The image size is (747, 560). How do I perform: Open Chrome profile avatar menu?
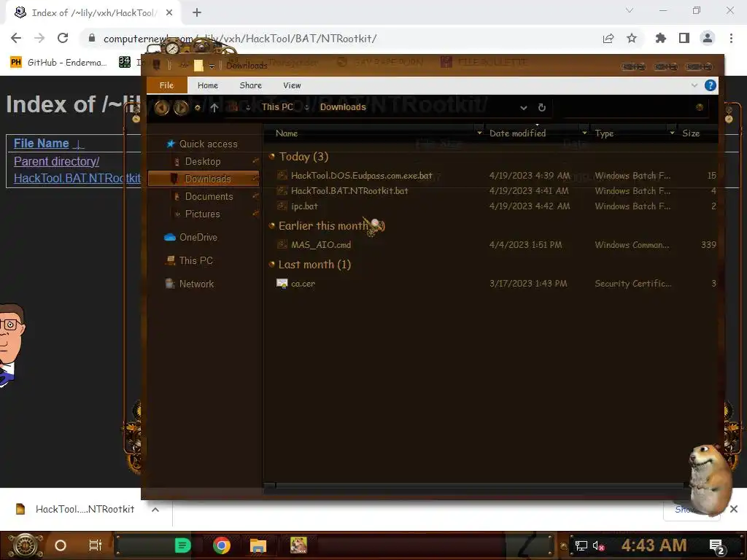point(708,38)
